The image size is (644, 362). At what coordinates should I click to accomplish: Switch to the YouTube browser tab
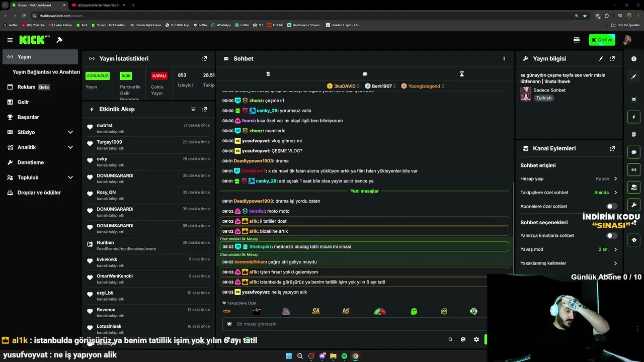[x=98, y=5]
